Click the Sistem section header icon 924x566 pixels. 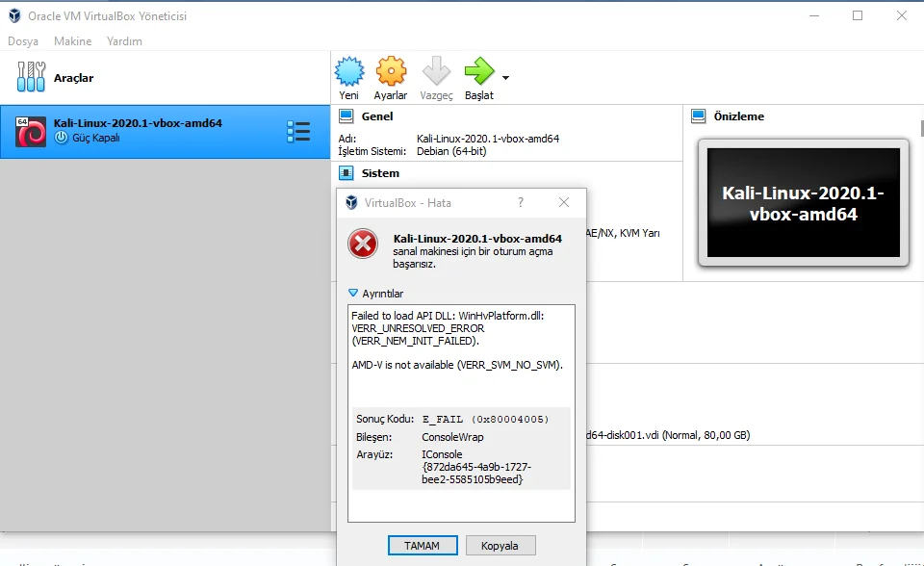346,173
